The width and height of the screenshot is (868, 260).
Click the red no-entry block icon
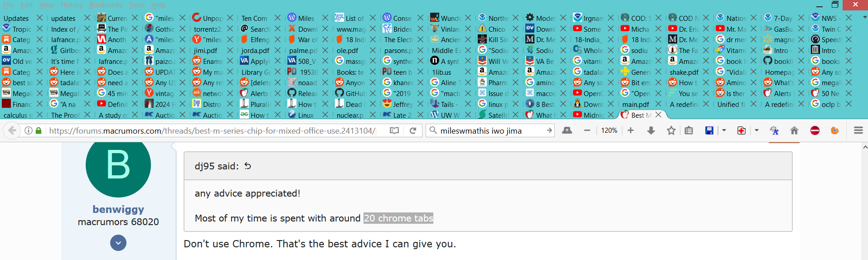click(x=815, y=130)
